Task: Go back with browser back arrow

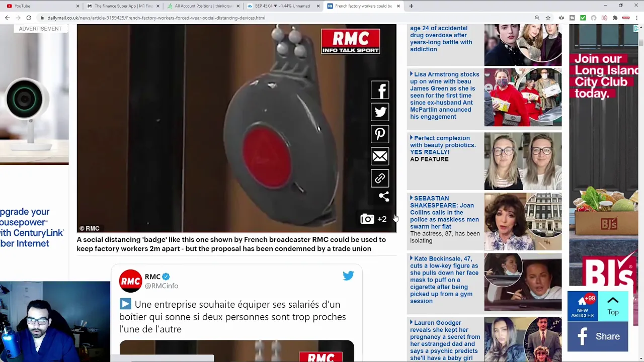Action: click(7, 18)
